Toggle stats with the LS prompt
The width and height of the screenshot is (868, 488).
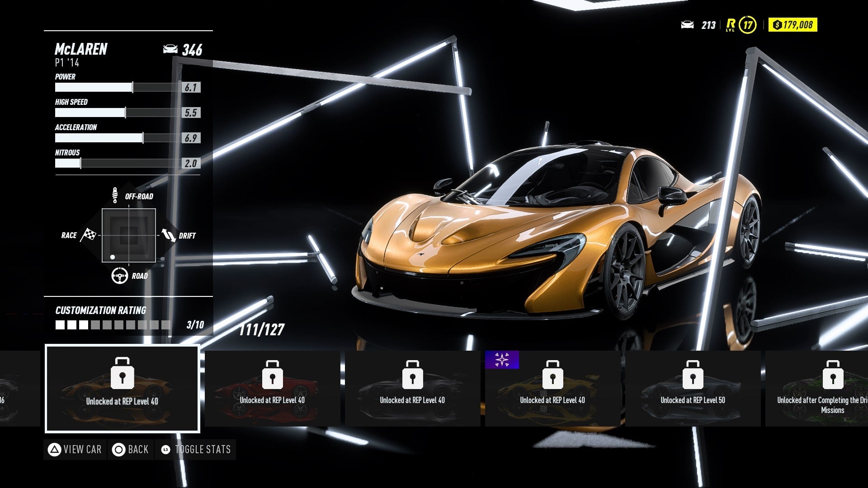(x=195, y=450)
